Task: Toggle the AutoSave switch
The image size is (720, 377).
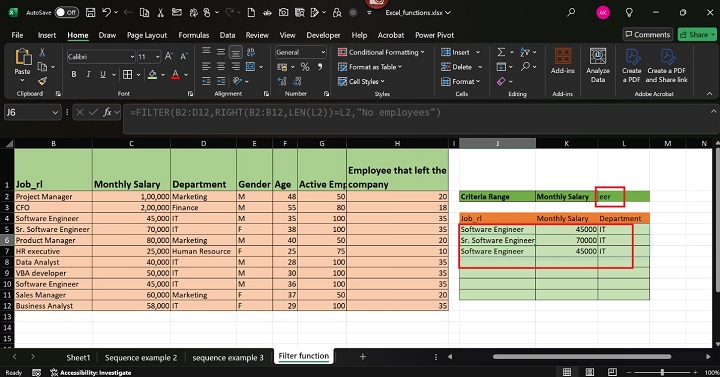Action: [67, 13]
